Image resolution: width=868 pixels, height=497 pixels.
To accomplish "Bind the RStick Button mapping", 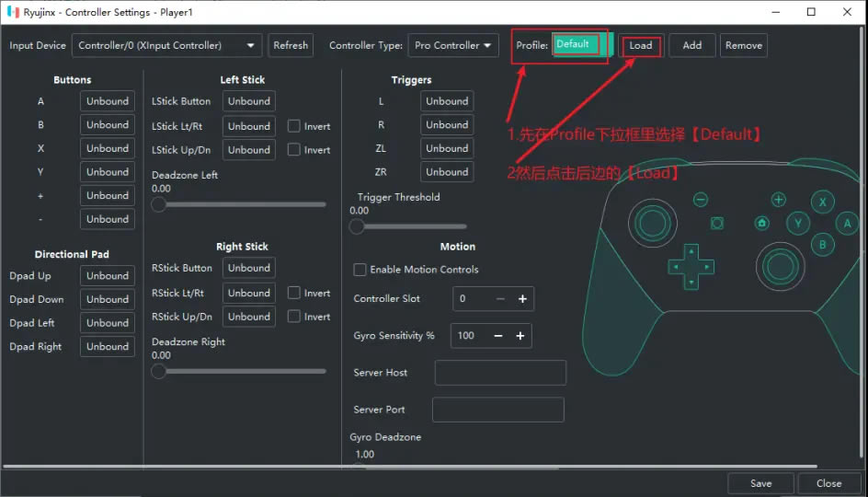I will 249,268.
